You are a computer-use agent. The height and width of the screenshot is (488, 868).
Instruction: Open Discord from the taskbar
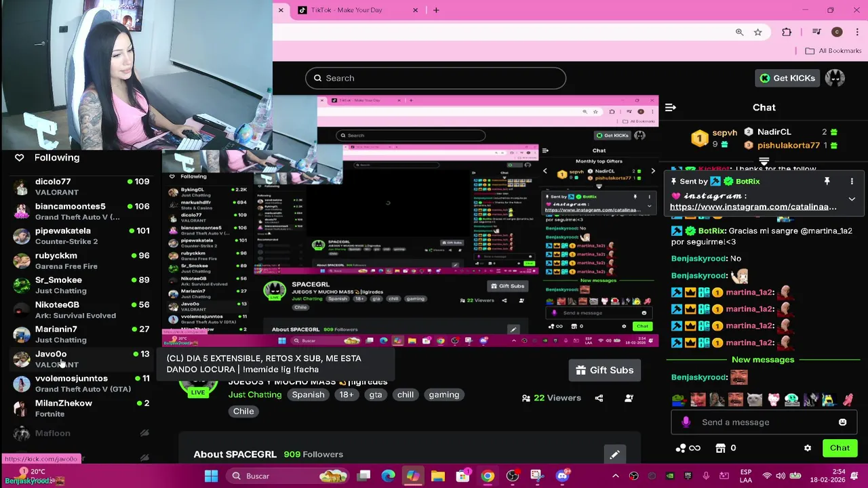(562, 476)
